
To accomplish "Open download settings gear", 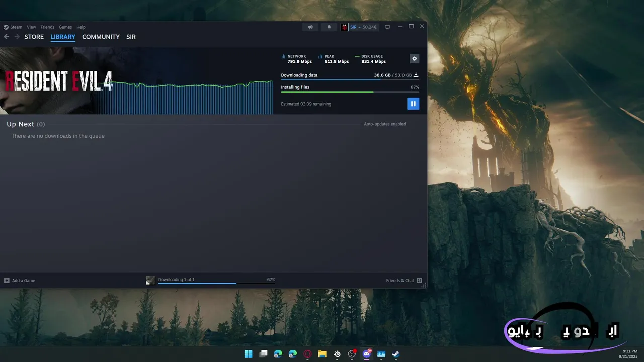I will tap(415, 59).
